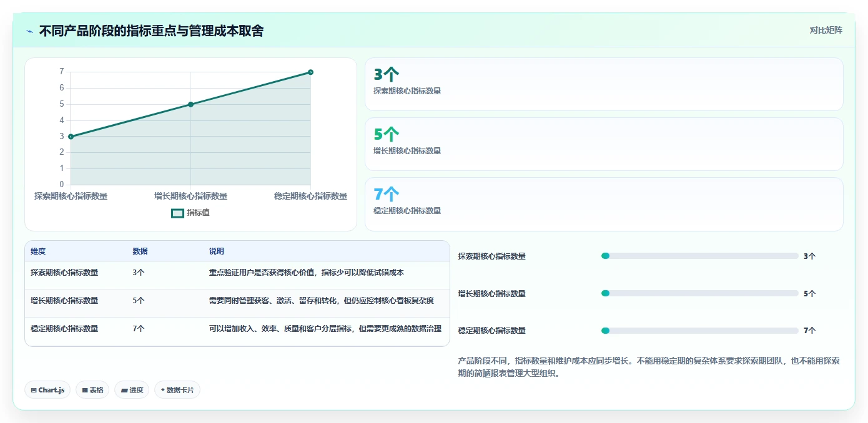This screenshot has height=423, width=868.
Task: Toggle the 指标值 chart legend swatch
Action: click(x=177, y=213)
